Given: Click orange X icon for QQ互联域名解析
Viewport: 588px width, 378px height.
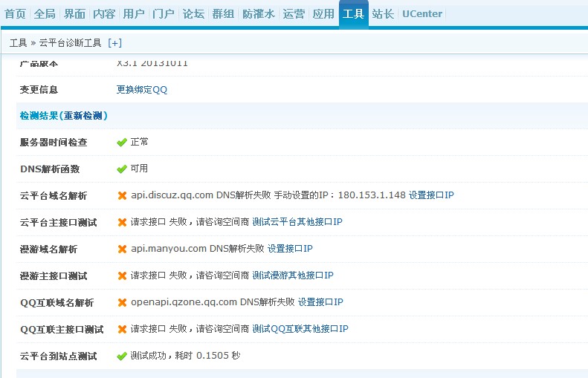Looking at the screenshot, I should click(x=122, y=302).
